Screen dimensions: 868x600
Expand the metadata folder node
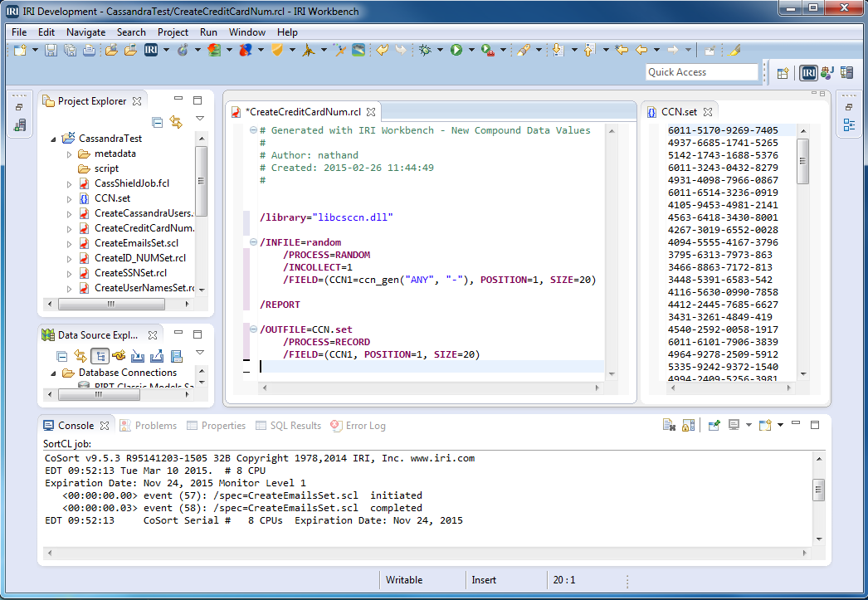[x=69, y=154]
